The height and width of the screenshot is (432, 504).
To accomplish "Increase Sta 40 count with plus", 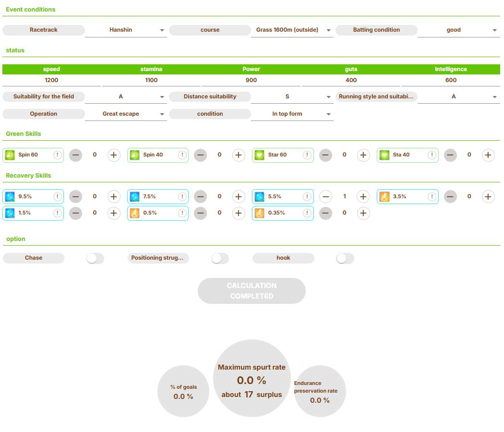I will pos(488,155).
